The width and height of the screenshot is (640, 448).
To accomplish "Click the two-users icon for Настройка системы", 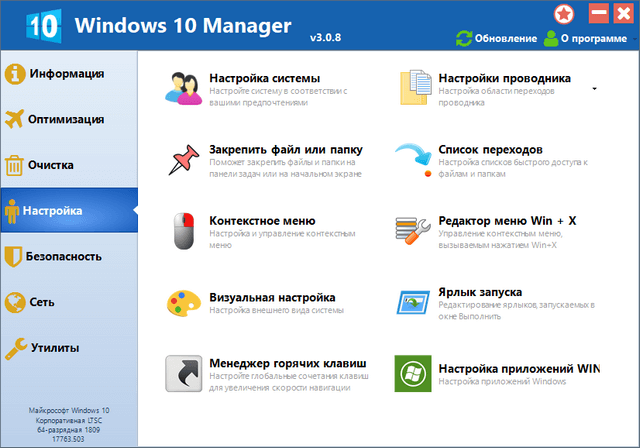I will tap(184, 87).
